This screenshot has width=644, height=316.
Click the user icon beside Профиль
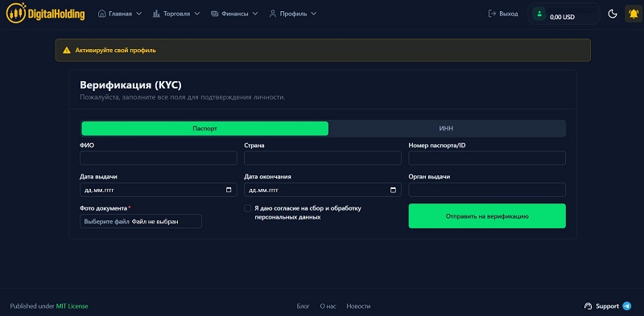(x=272, y=14)
